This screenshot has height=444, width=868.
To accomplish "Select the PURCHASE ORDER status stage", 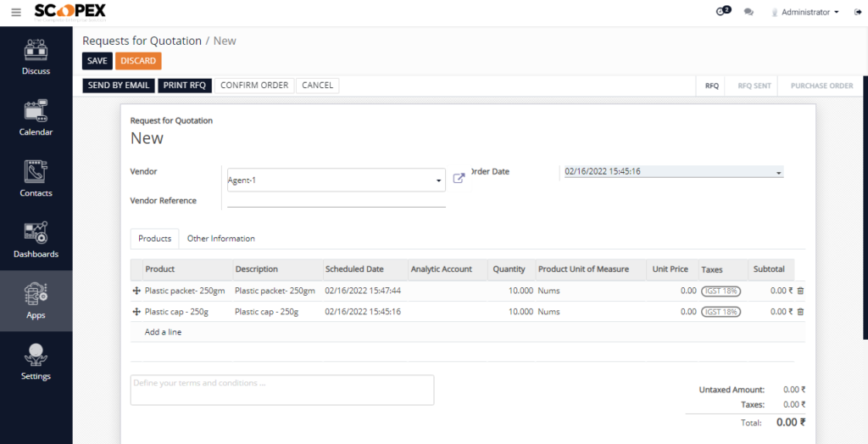I will pos(821,86).
